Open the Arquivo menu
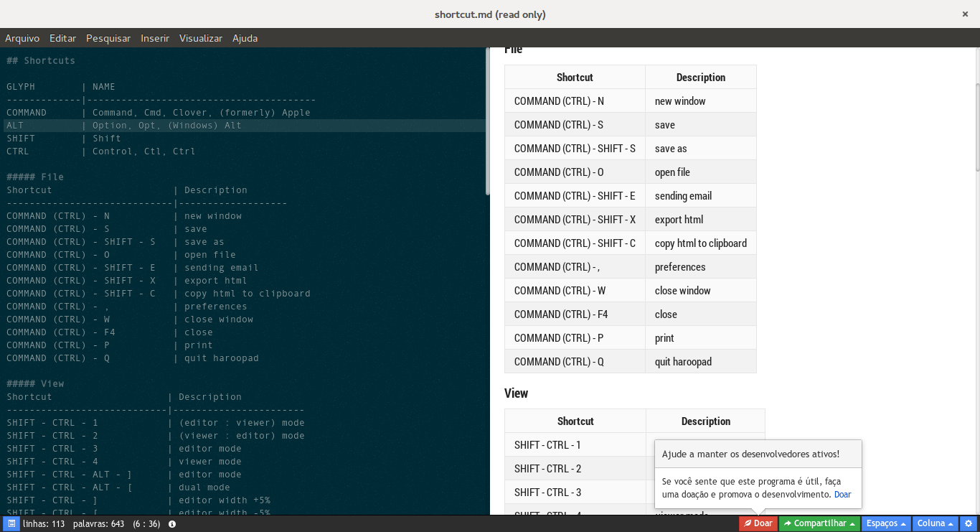This screenshot has height=532, width=980. coord(22,38)
